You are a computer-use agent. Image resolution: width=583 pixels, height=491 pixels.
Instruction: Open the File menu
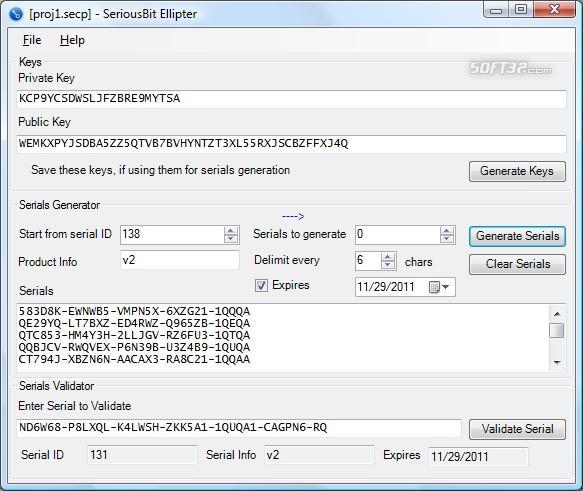coord(32,40)
